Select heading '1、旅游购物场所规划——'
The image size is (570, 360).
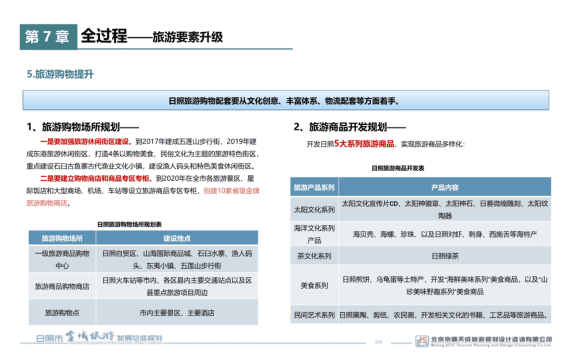(83, 127)
